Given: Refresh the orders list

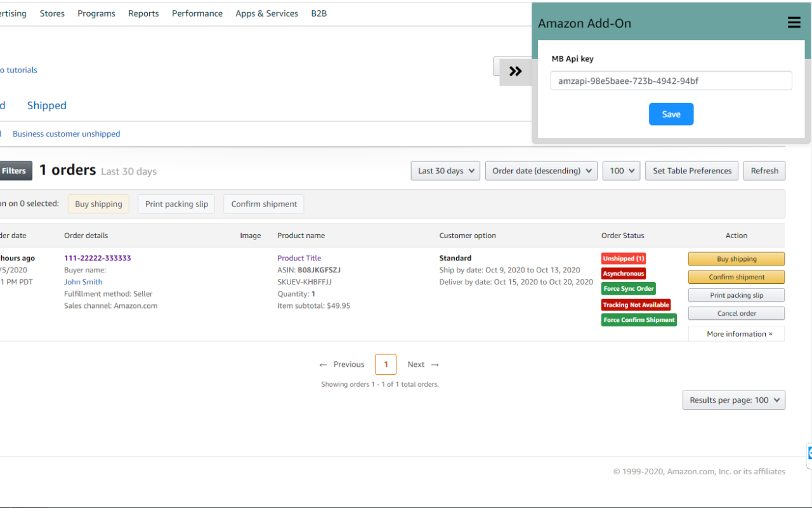Looking at the screenshot, I should [764, 170].
